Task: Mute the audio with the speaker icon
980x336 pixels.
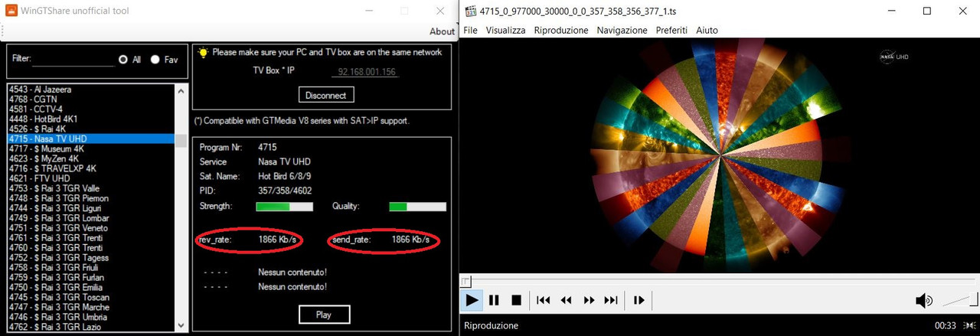Action: [924, 300]
